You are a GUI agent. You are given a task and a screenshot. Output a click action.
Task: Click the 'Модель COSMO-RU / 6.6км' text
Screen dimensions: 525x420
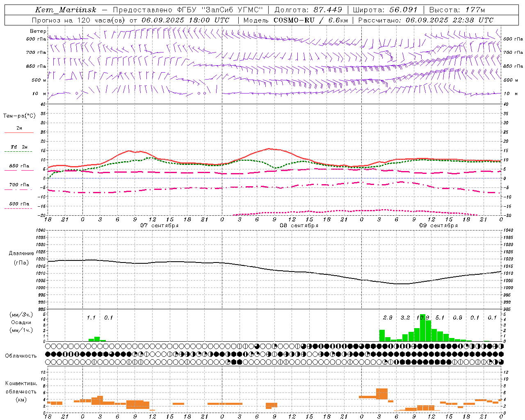click(296, 20)
